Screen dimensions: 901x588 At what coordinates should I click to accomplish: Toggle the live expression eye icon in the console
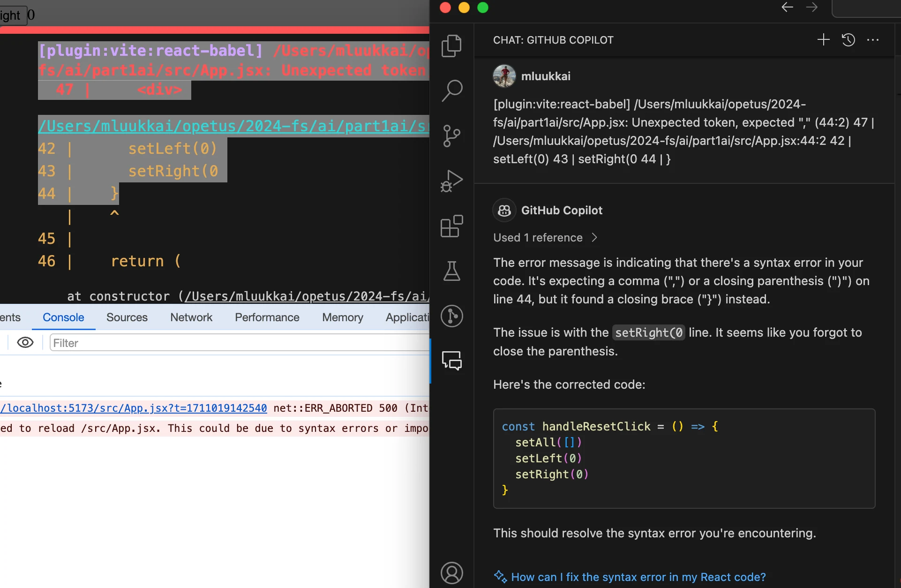25,343
